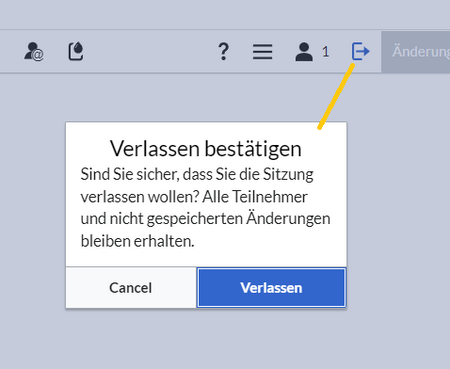
Task: Open the hamburger menu icon
Action: pos(262,52)
